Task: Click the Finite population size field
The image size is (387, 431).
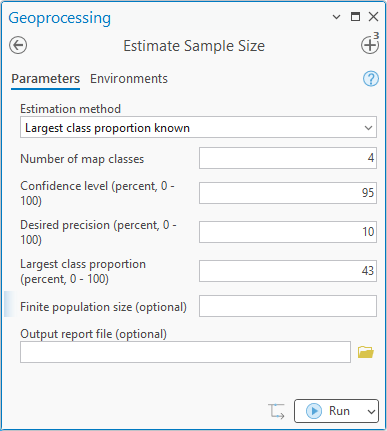Action: point(288,306)
